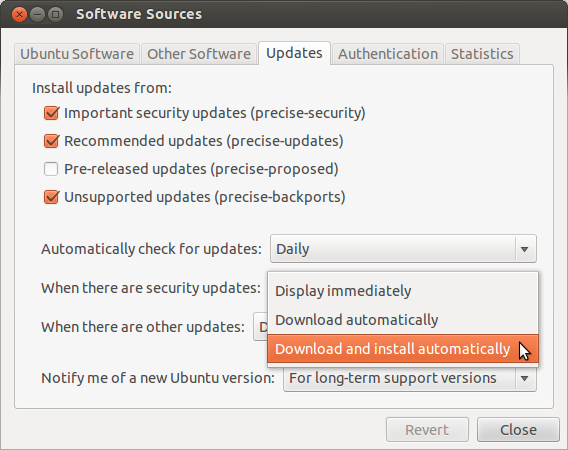The image size is (568, 450).
Task: Click arrow icon beside long-term support versions
Action: coord(524,379)
